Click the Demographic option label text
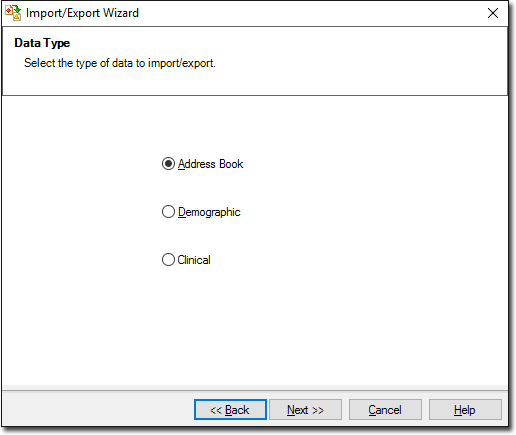This screenshot has width=516, height=435. click(209, 212)
